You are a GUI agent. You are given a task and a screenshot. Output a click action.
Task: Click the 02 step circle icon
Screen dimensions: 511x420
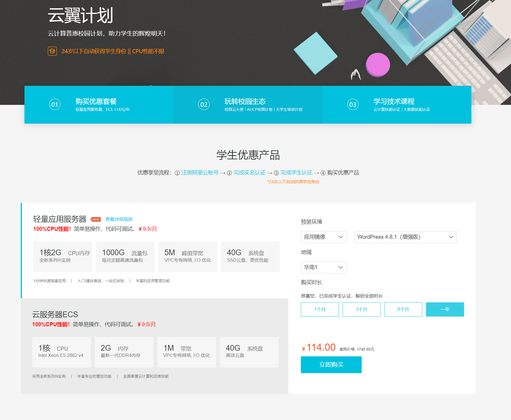(x=204, y=105)
